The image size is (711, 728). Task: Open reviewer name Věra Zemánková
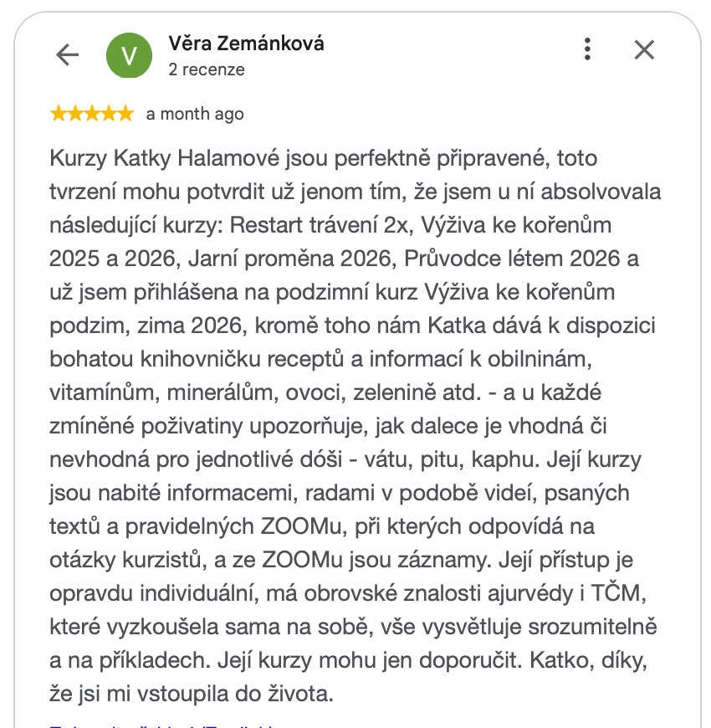[246, 44]
